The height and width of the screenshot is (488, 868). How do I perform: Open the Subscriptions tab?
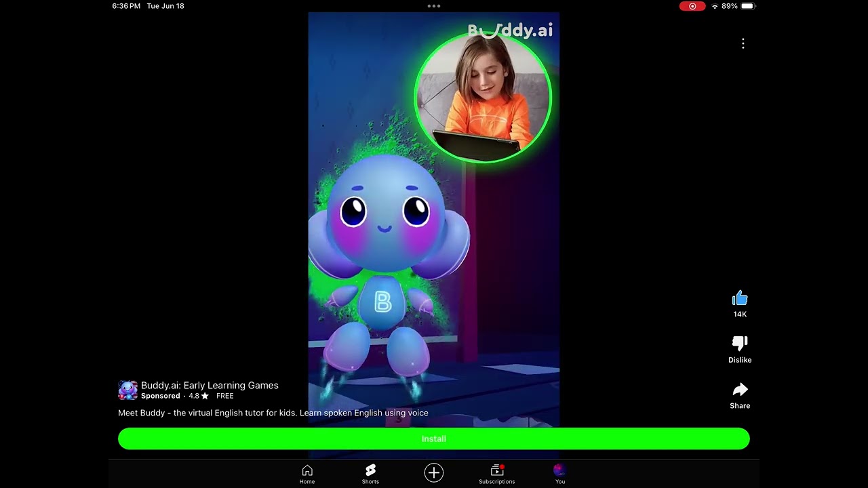pyautogui.click(x=497, y=474)
